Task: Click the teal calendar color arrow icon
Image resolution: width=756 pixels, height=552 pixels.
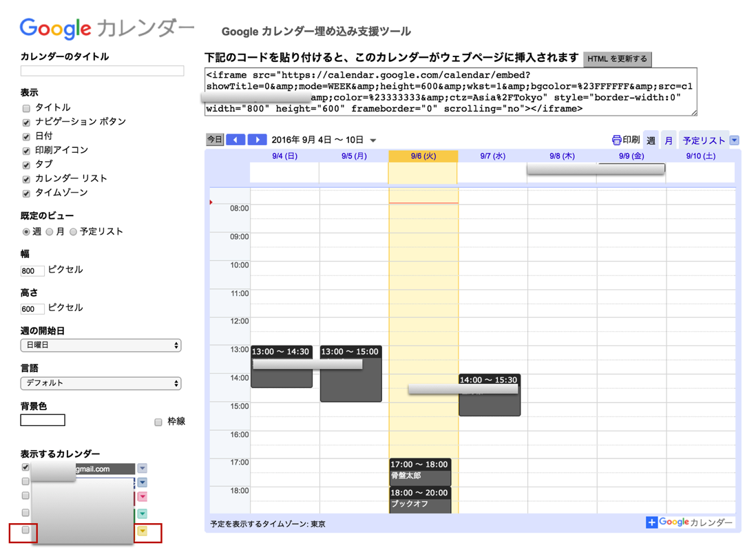Action: [x=143, y=514]
